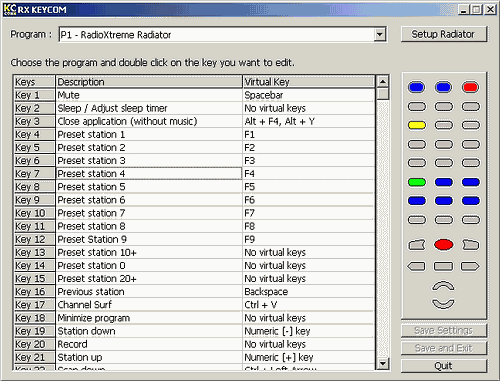This screenshot has height=381, width=500.
Task: Click the key list scroll down arrow
Action: coord(383,363)
